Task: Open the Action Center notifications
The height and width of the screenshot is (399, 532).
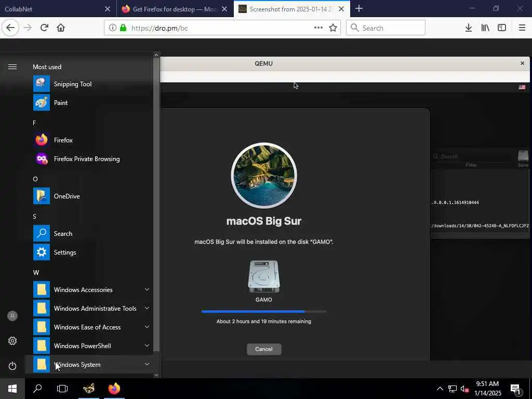Action: point(516,389)
